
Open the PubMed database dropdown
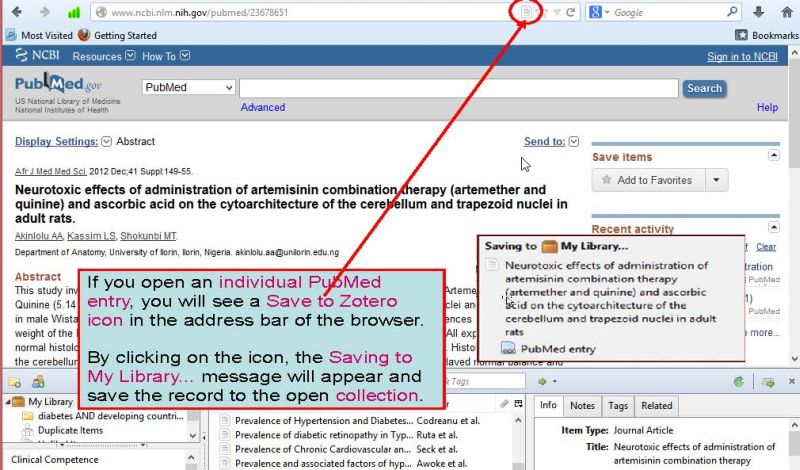tap(188, 88)
